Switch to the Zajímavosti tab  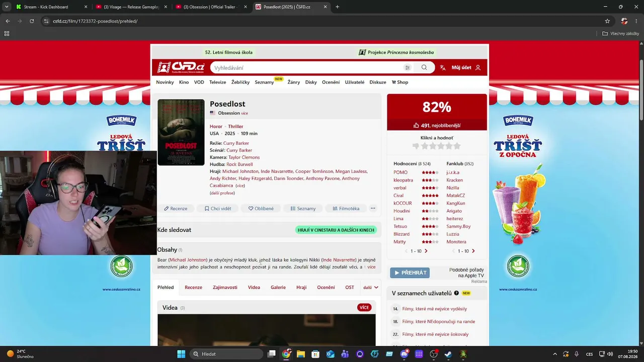225,288
